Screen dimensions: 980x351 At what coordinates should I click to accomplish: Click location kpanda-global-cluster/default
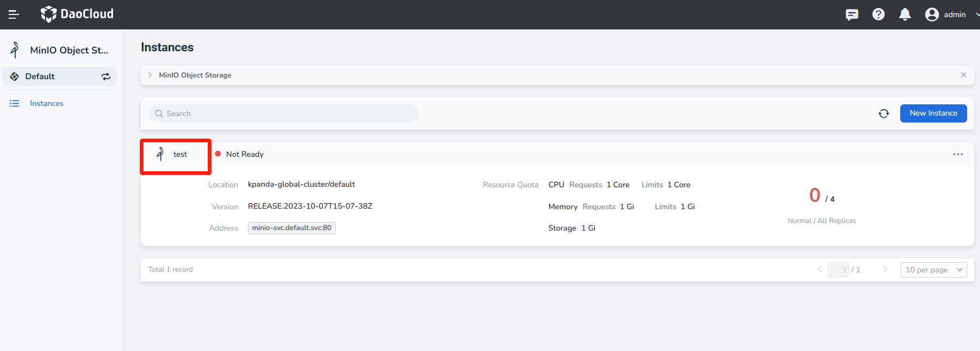[x=301, y=184]
